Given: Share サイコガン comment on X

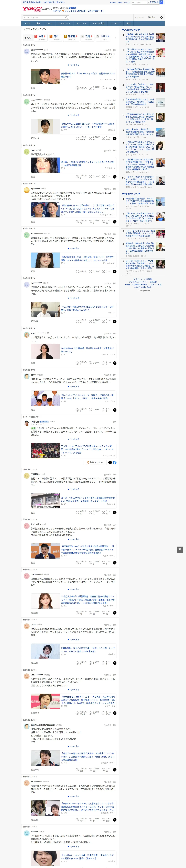Looking at the screenshot, I should 115,563.
